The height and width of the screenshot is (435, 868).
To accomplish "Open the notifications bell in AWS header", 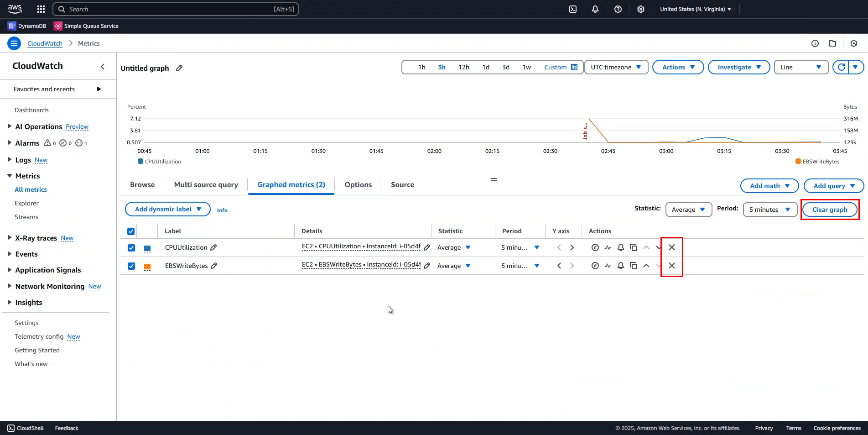I will tap(595, 9).
